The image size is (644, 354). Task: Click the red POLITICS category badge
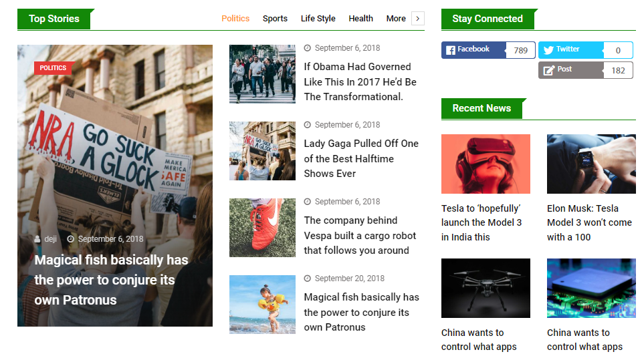53,68
